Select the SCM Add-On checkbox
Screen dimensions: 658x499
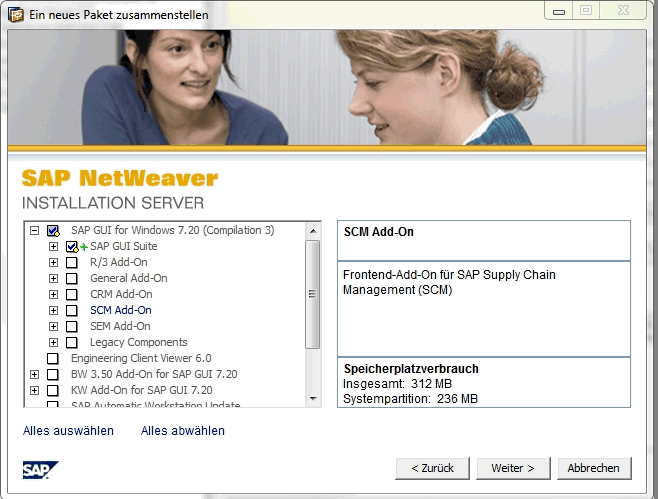coord(72,311)
